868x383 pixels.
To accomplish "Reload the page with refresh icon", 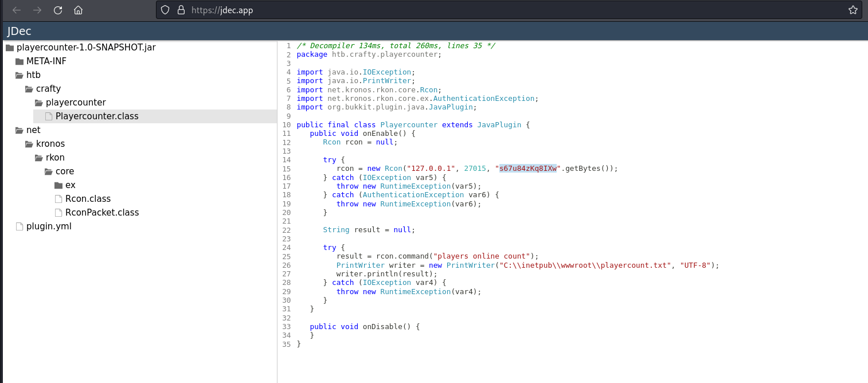I will 58,10.
